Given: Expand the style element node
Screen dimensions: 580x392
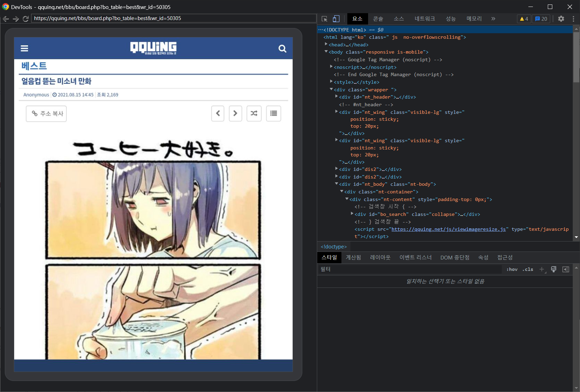Looking at the screenshot, I should [331, 82].
